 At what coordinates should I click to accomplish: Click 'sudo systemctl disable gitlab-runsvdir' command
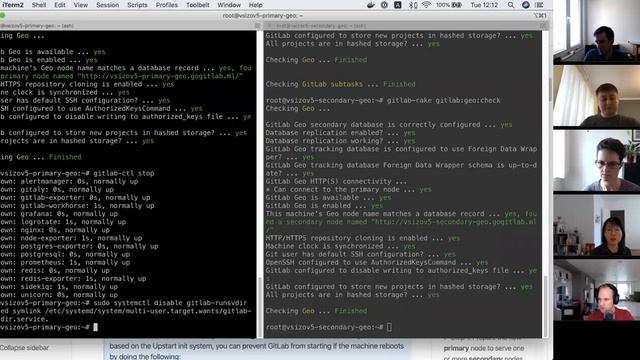point(170,303)
